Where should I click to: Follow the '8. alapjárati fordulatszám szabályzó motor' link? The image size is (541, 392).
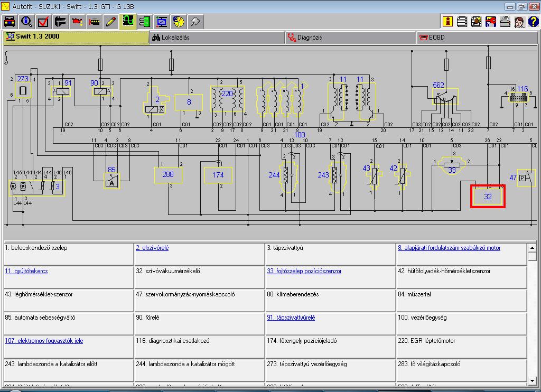tap(449, 248)
